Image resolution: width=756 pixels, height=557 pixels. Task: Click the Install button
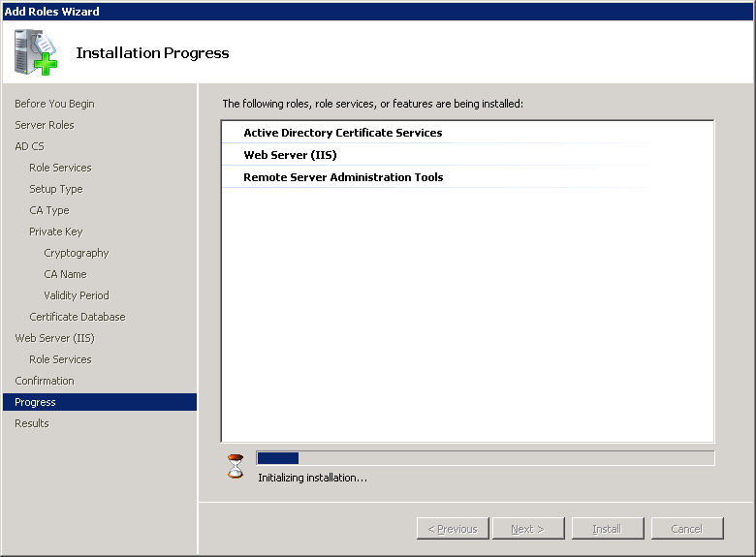(608, 529)
